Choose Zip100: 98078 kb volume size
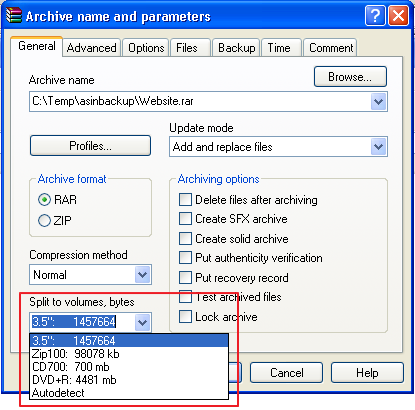415x410 pixels. (x=129, y=354)
